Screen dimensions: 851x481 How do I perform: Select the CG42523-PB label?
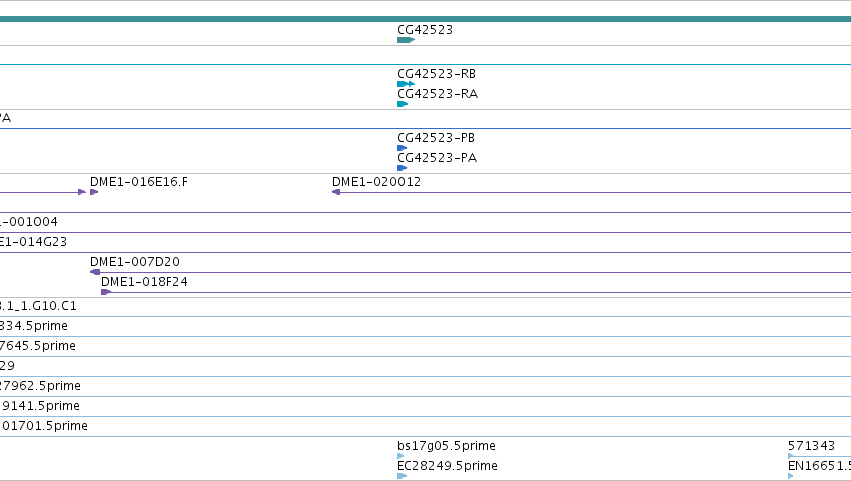(436, 138)
